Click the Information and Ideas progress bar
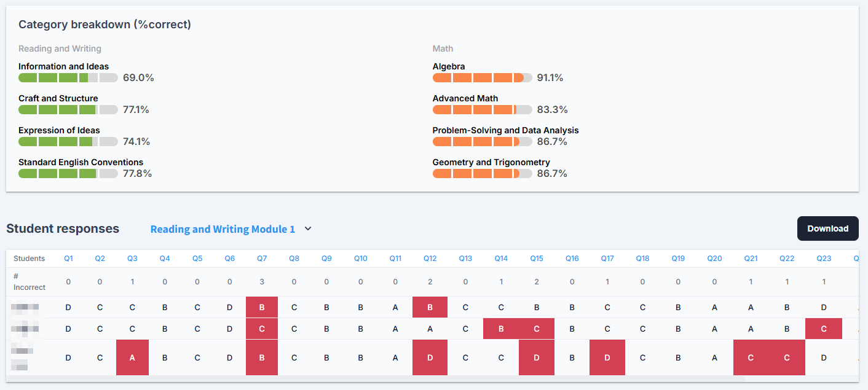 [68, 78]
